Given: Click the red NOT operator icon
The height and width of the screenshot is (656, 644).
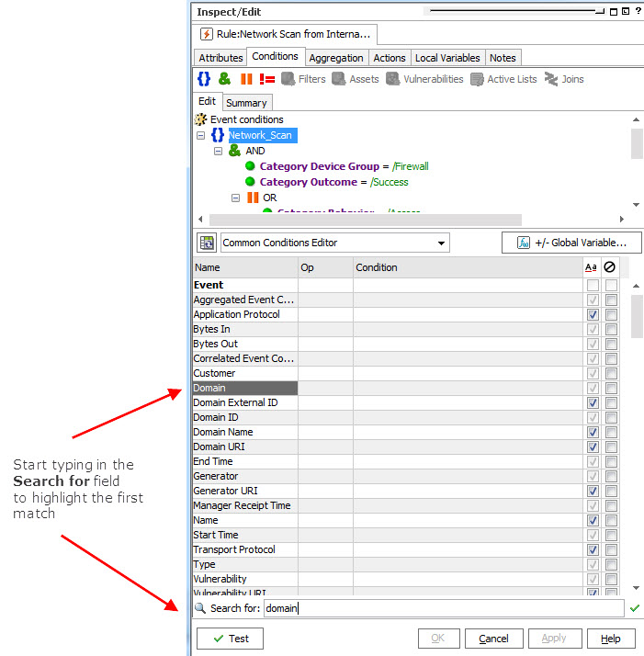Looking at the screenshot, I should (x=267, y=79).
